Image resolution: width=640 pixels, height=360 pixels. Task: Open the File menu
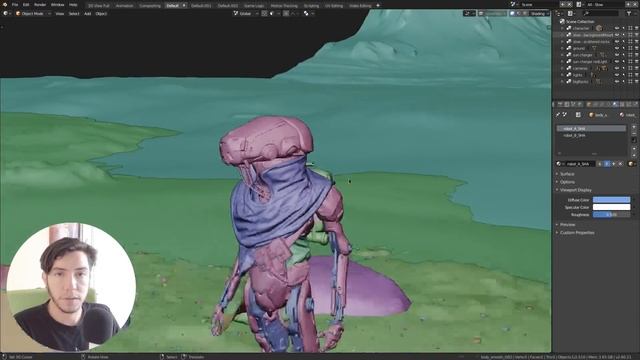point(15,4)
